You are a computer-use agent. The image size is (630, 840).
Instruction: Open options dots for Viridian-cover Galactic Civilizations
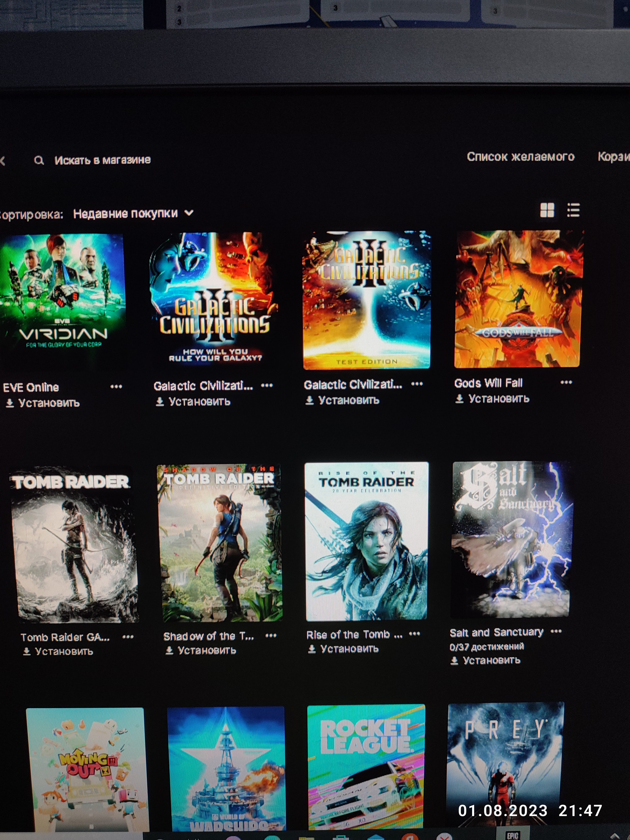point(266,385)
